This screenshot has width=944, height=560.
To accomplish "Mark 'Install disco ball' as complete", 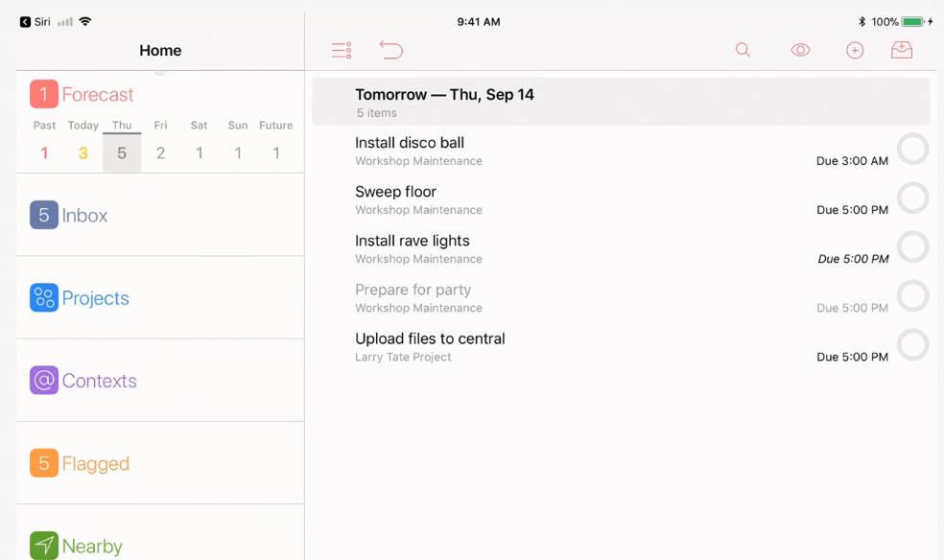I will 912,149.
